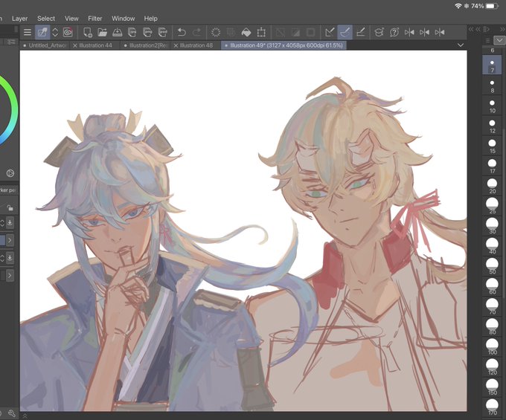Click the wrench icon at bottom left
506x420 pixels.
click(12, 413)
